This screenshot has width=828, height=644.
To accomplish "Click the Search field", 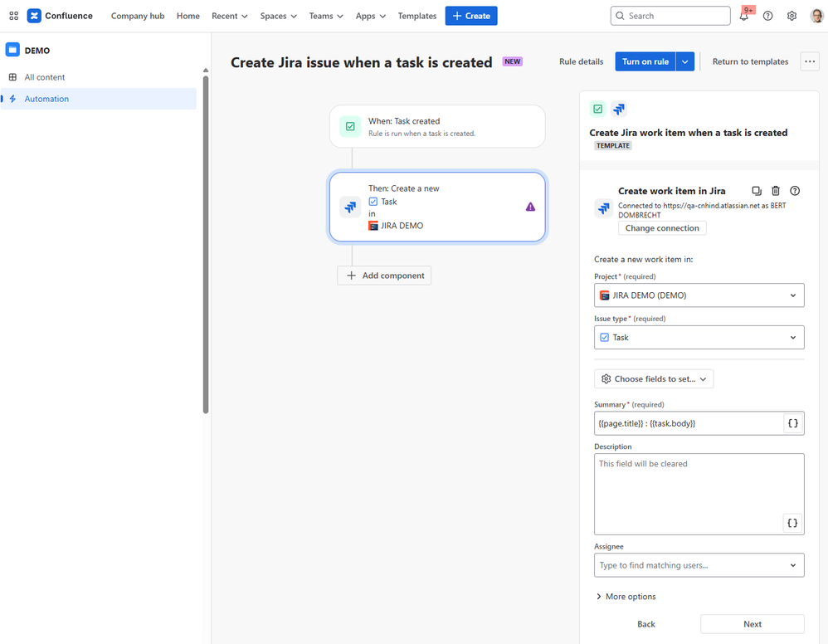I will point(670,16).
